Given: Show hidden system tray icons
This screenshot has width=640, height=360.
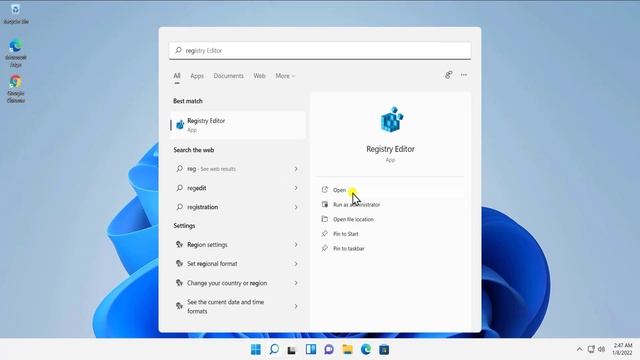Looking at the screenshot, I should (x=579, y=349).
